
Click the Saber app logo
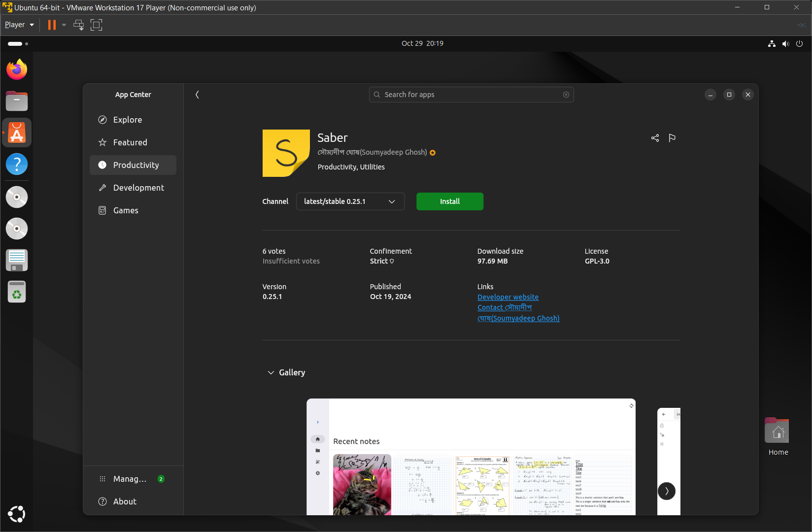[286, 153]
